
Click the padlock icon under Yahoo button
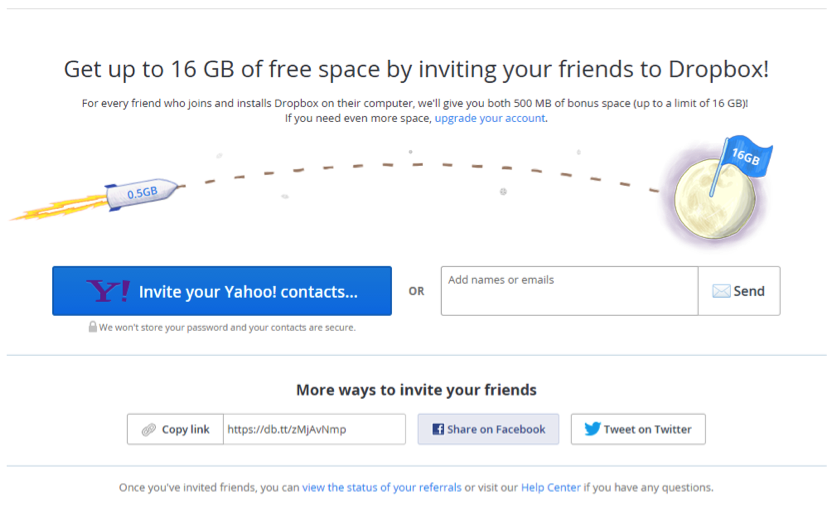click(x=92, y=327)
